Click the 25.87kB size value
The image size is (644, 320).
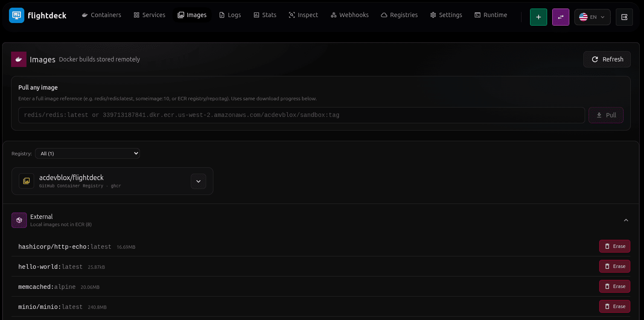pyautogui.click(x=96, y=267)
